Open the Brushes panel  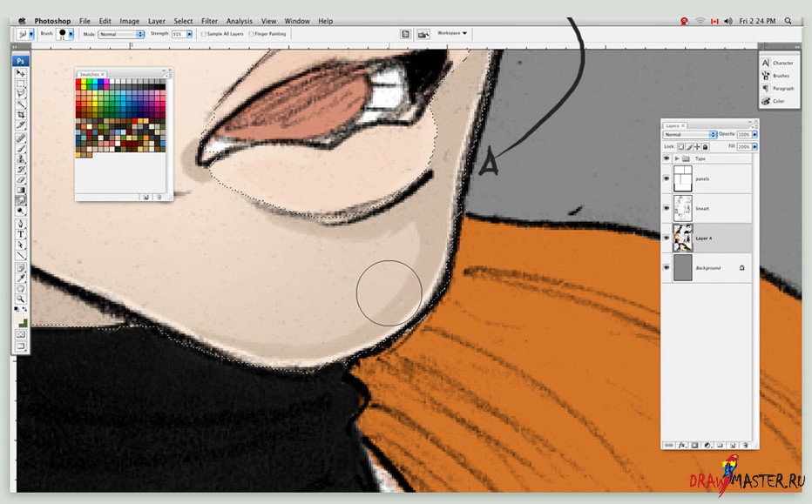(778, 76)
